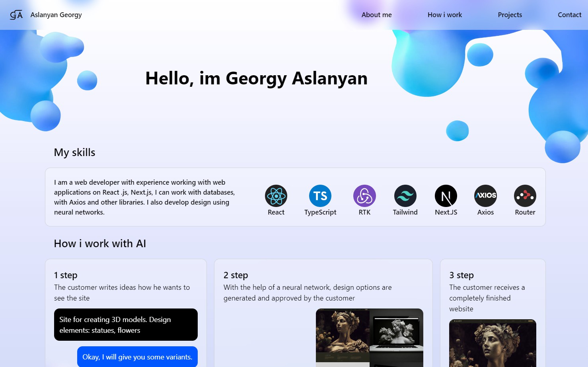Click the Next.JS icon
The image size is (588, 367).
click(x=446, y=196)
